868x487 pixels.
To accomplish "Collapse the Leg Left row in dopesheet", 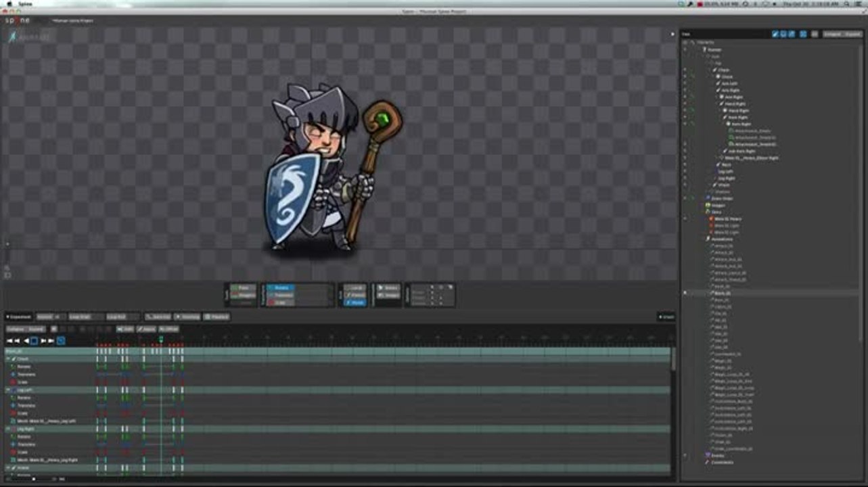I will click(x=8, y=390).
